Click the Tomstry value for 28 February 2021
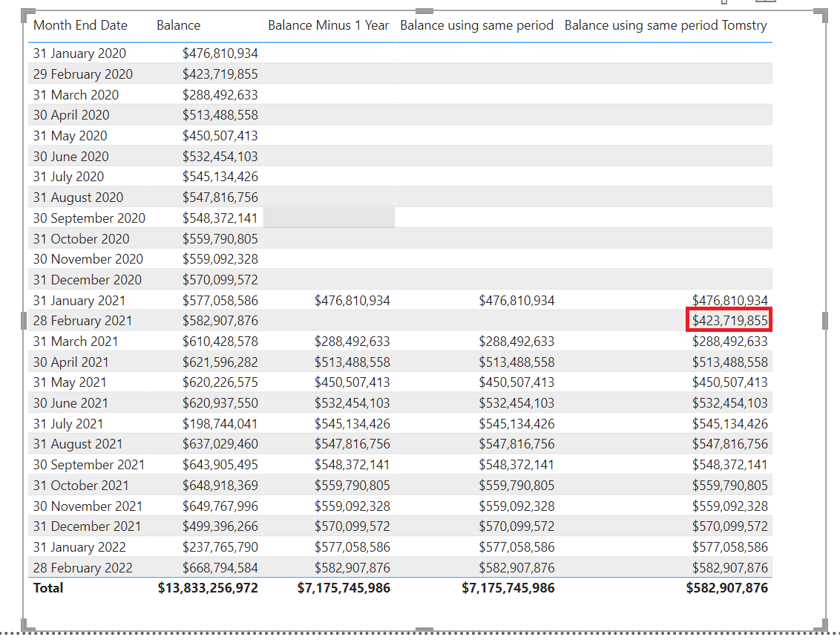 (x=729, y=321)
